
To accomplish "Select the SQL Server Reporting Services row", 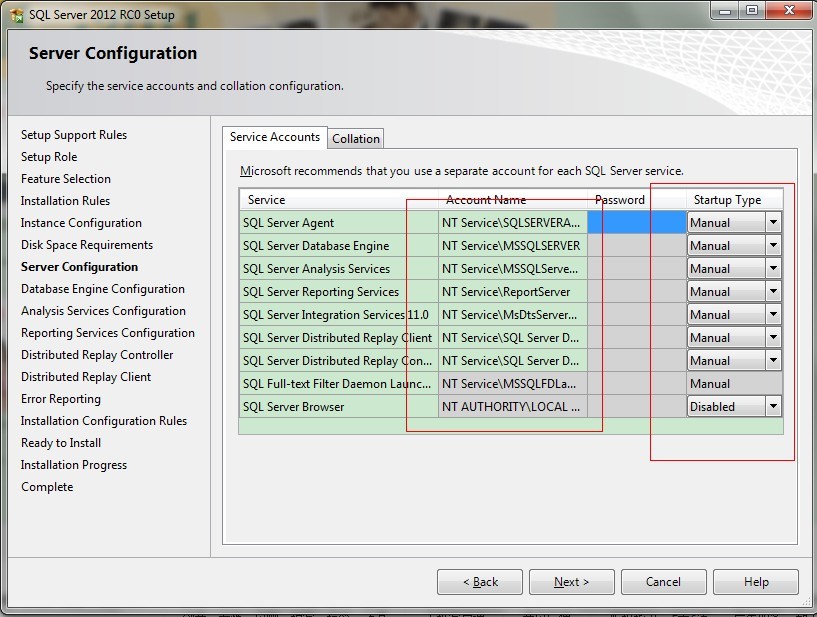I will 339,291.
